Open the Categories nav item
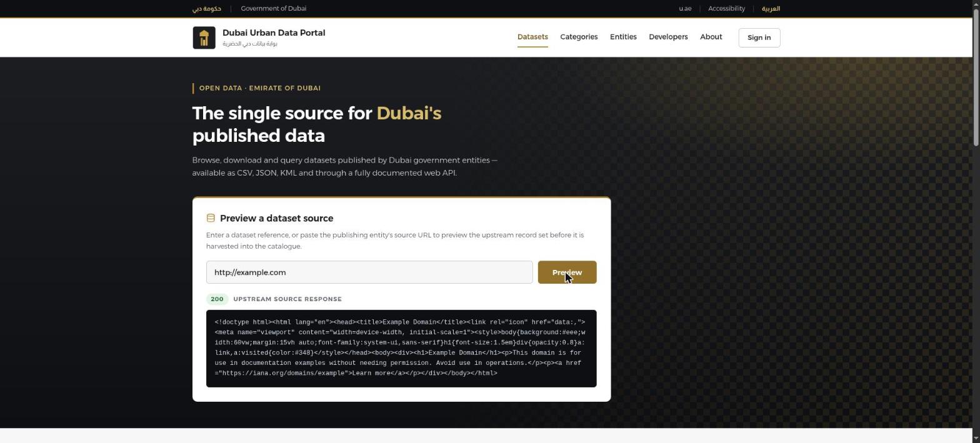Screen dimensions: 980x443 tap(579, 37)
